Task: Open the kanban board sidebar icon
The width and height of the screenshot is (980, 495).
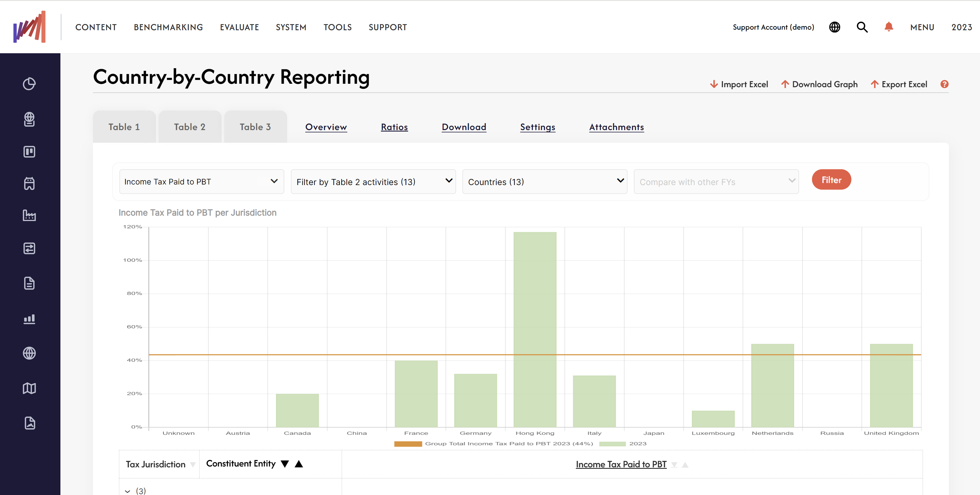Action: pyautogui.click(x=29, y=152)
